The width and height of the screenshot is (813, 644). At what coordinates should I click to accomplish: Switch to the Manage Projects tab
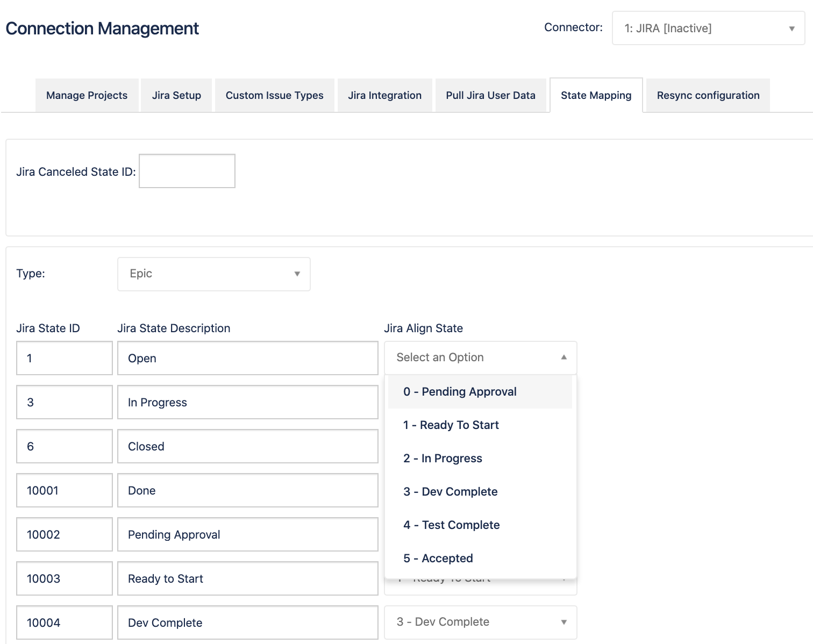[x=87, y=95]
